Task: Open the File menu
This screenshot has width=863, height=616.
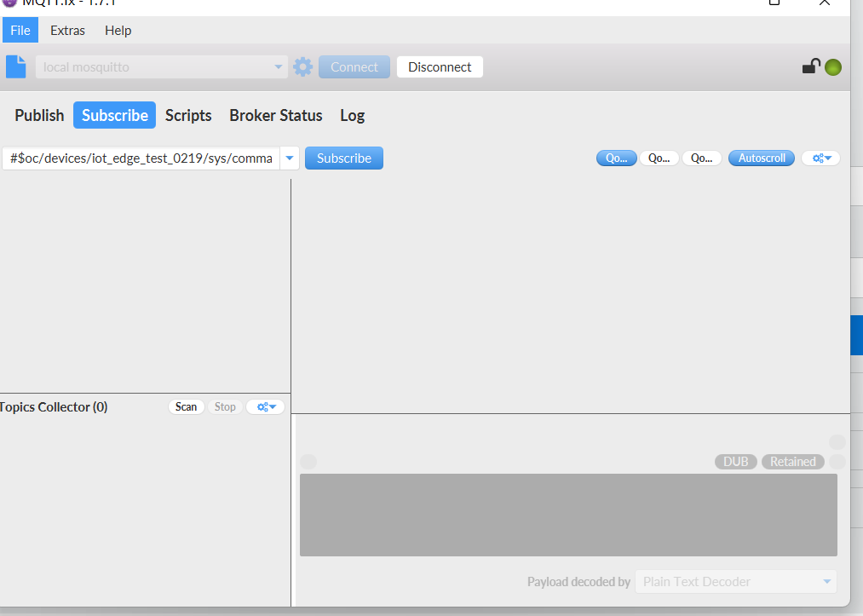Action: pos(20,31)
